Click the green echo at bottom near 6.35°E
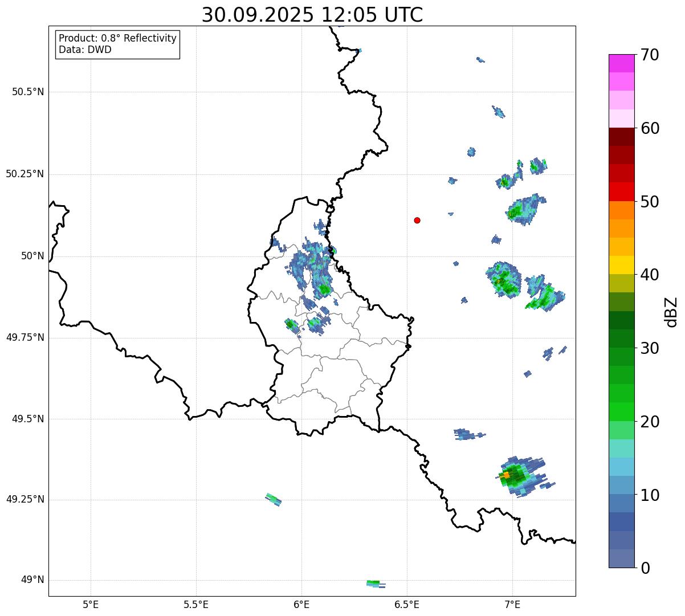685x616 pixels. point(376,584)
